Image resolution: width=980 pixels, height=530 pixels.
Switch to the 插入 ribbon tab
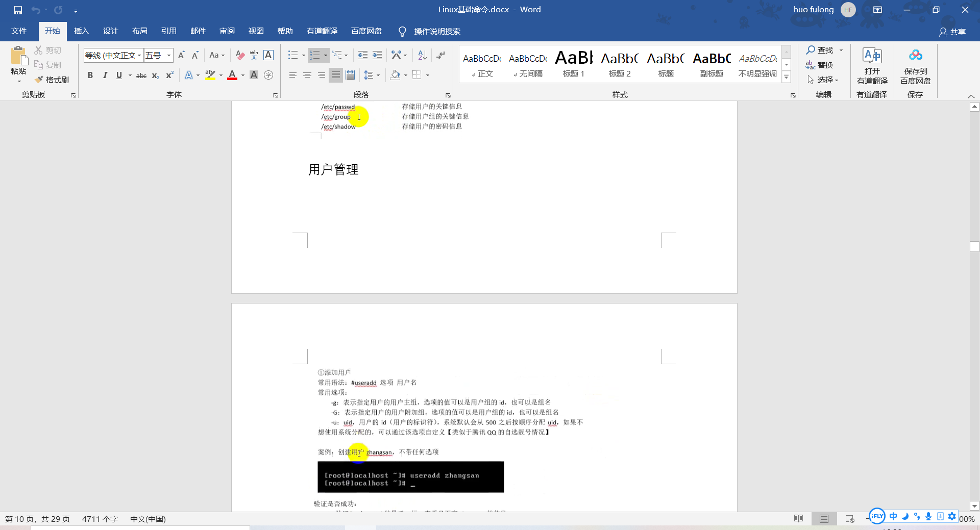(81, 31)
